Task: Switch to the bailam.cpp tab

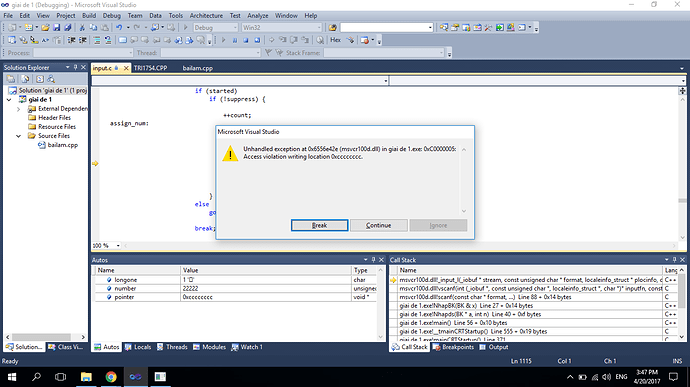Action: tap(198, 68)
